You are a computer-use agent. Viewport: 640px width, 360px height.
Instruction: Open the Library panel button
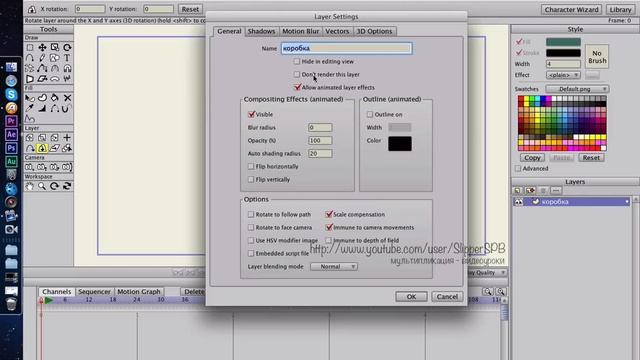pyautogui.click(x=620, y=9)
